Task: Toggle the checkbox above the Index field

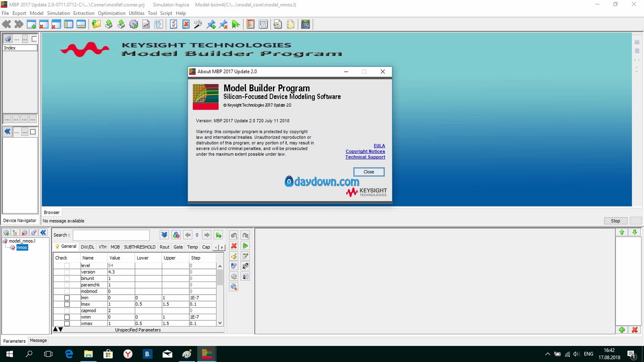Action: (34, 39)
